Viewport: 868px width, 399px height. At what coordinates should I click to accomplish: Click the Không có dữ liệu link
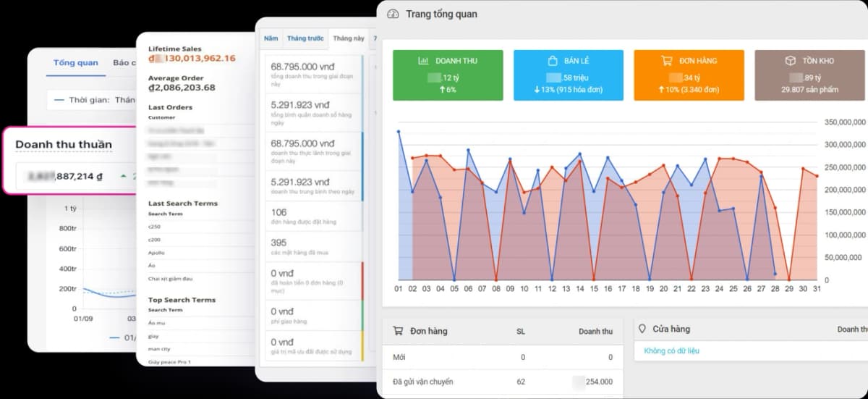click(671, 351)
